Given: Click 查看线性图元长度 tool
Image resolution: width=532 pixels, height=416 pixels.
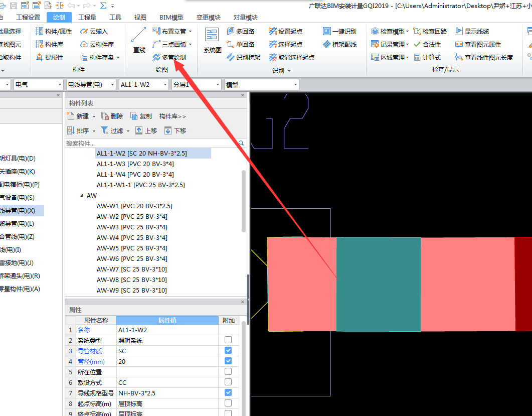Looking at the screenshot, I should coord(484,57).
